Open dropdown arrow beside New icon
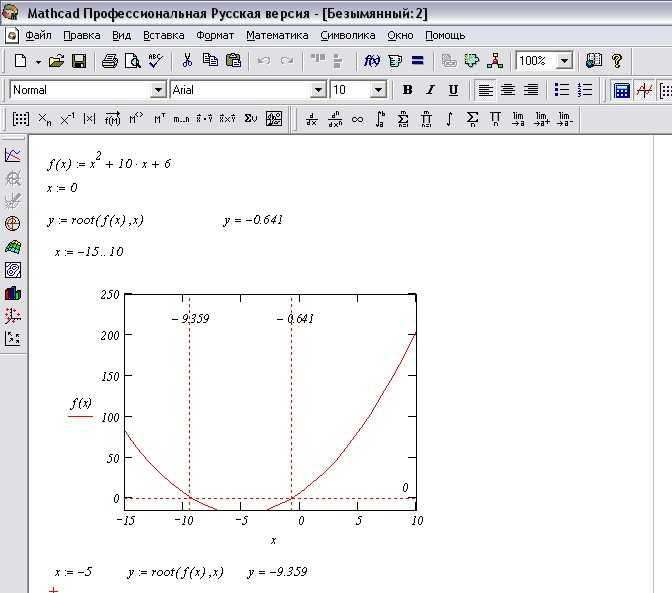The height and width of the screenshot is (593, 672). pos(38,62)
